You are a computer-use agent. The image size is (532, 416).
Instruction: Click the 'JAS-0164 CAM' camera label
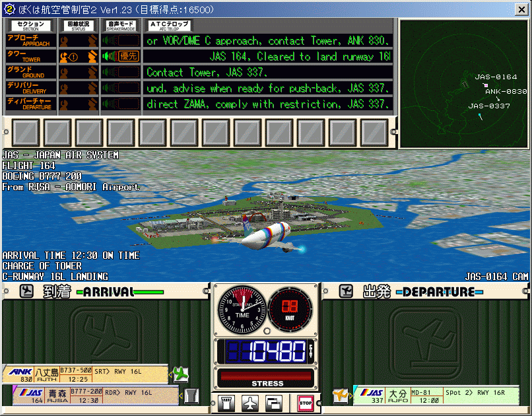pos(497,277)
